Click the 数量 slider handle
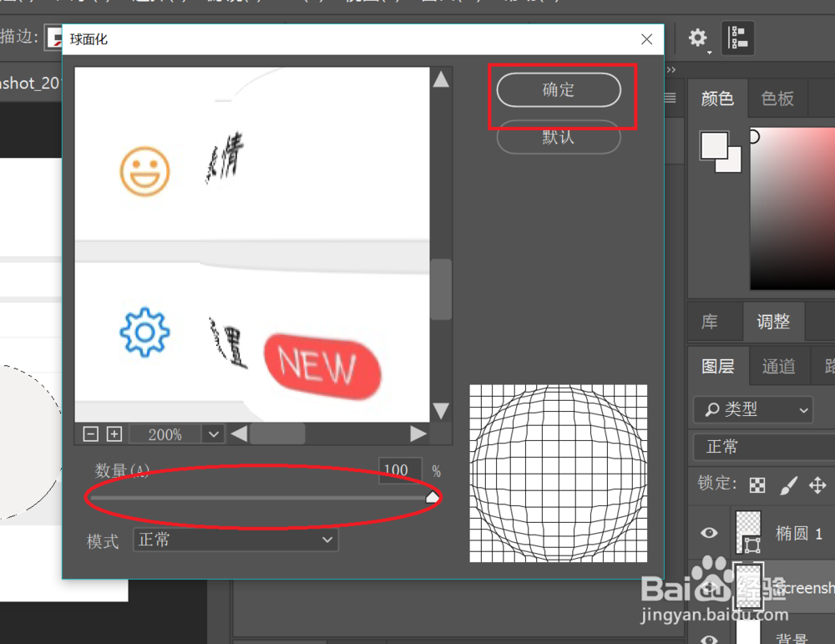The image size is (835, 644). point(433,498)
